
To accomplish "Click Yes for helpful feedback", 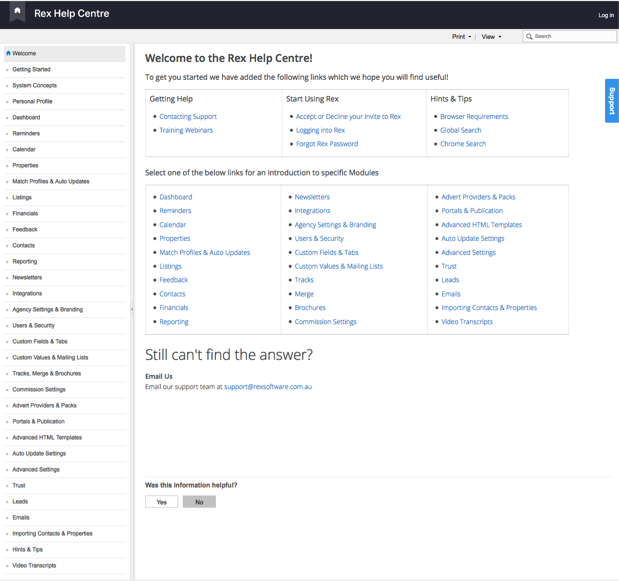I will pos(161,502).
